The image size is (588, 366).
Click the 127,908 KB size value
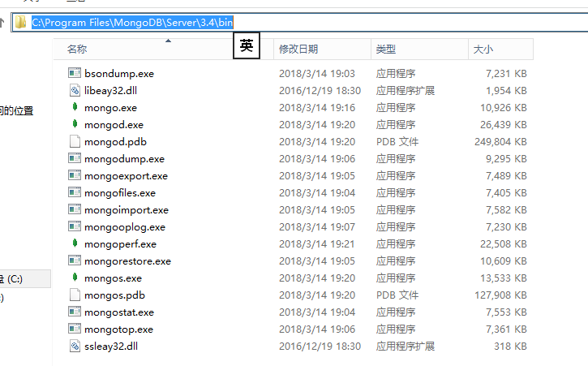[x=500, y=295]
